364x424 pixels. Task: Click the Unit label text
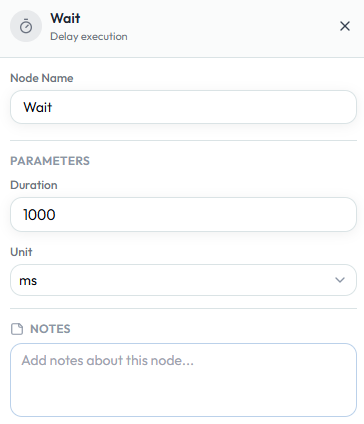pyautogui.click(x=21, y=252)
